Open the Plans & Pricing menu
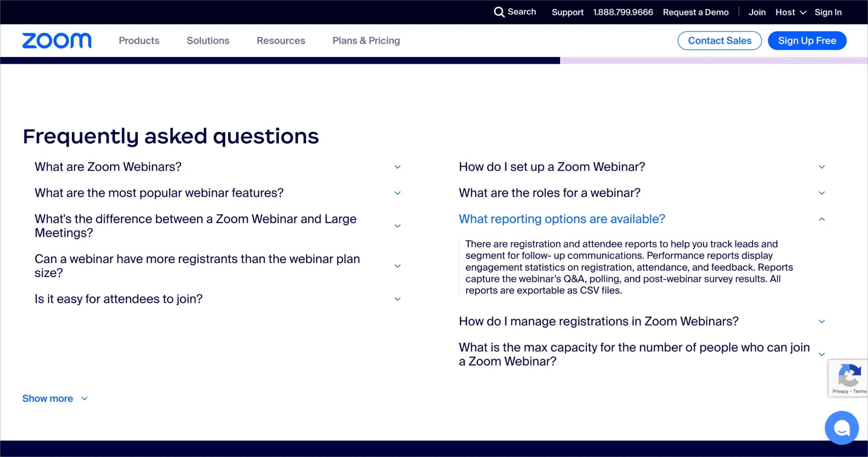This screenshot has width=868, height=457. 366,41
